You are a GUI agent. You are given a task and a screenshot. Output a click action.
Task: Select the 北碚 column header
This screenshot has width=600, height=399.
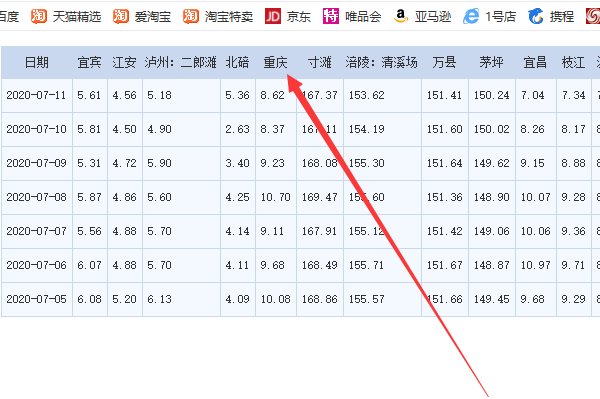[x=237, y=62]
